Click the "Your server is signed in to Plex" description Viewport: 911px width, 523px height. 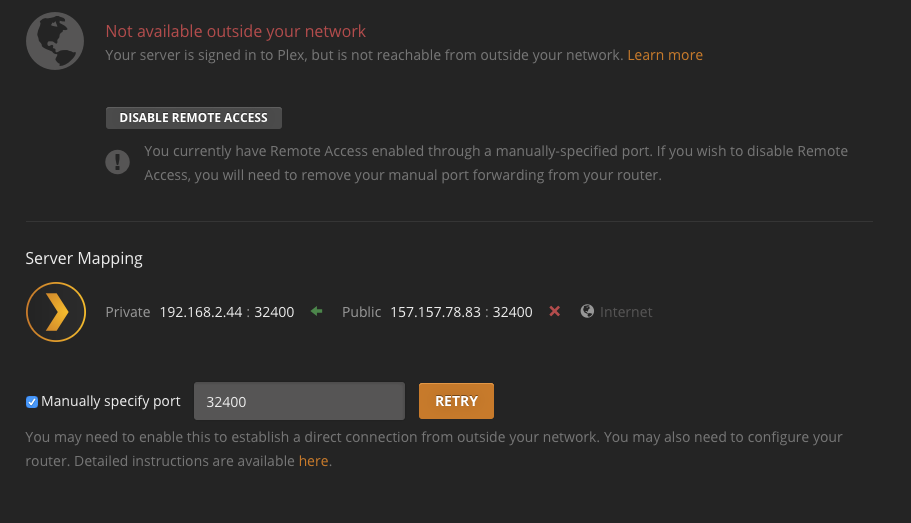(x=365, y=55)
